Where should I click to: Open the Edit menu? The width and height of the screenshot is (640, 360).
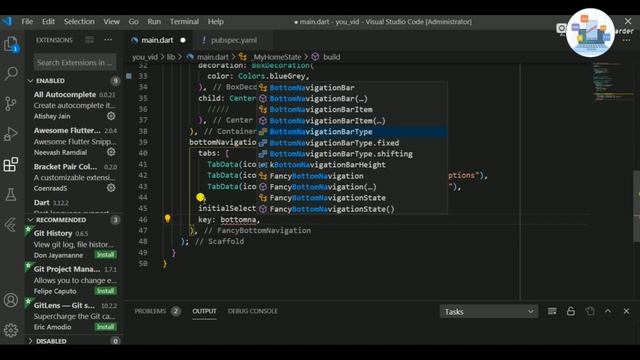(x=48, y=22)
